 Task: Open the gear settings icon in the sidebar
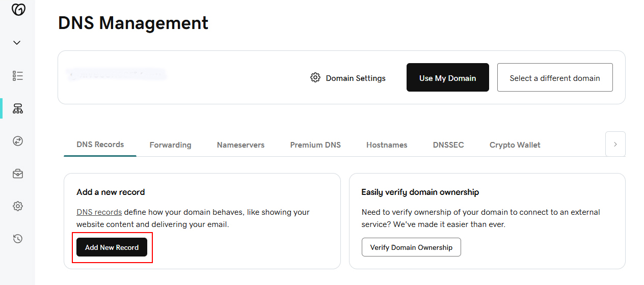(18, 206)
